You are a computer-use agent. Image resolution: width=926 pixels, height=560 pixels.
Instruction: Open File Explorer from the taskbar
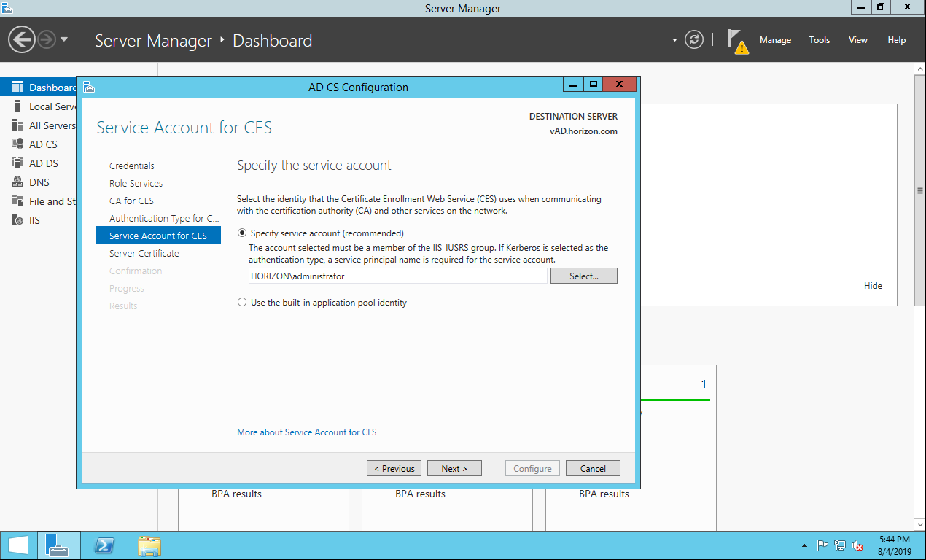149,545
